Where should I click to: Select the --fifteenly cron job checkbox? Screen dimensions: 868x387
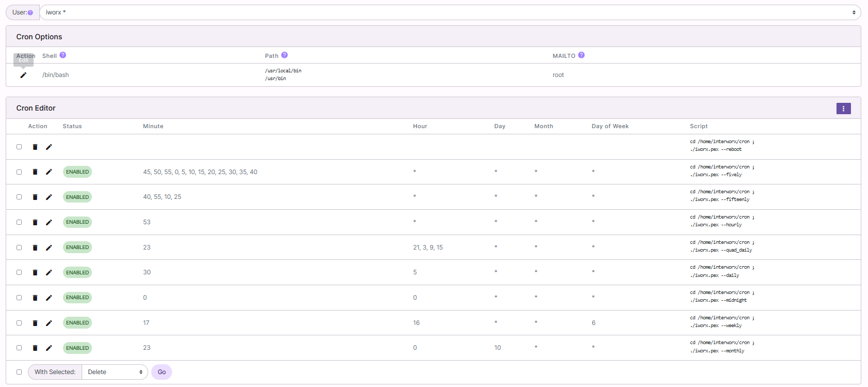19,197
